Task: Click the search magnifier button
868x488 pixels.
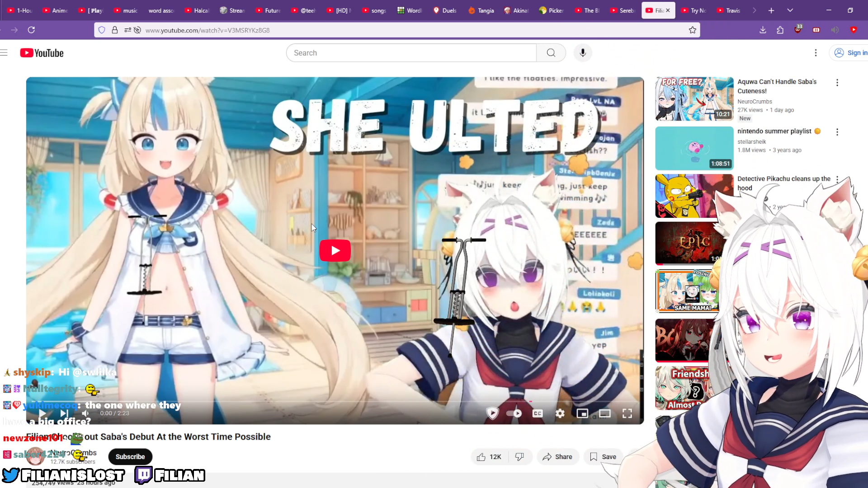Action: (551, 53)
